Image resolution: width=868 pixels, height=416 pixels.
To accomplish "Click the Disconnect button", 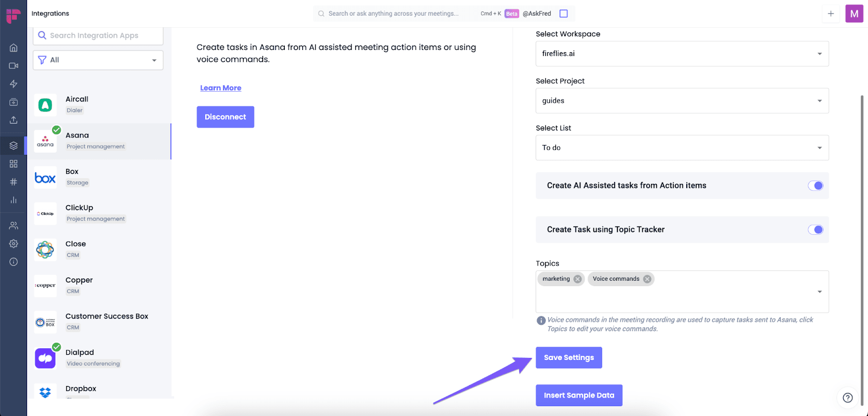I will point(226,117).
